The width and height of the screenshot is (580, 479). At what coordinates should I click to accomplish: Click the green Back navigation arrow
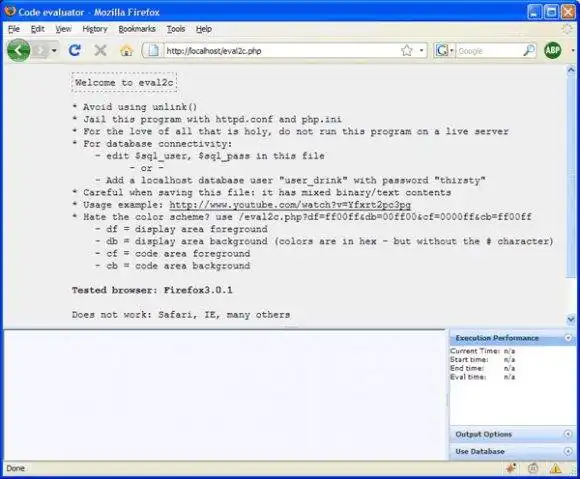[x=18, y=50]
